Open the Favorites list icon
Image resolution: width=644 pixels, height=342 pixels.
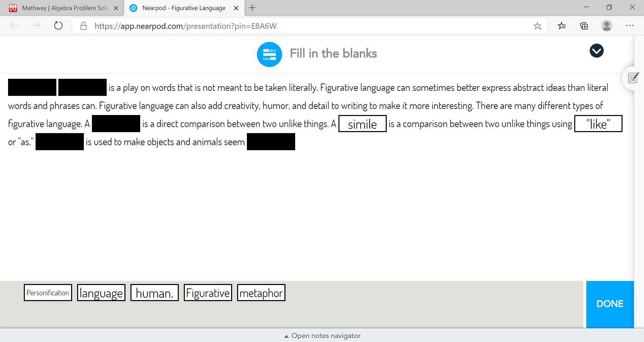point(561,26)
